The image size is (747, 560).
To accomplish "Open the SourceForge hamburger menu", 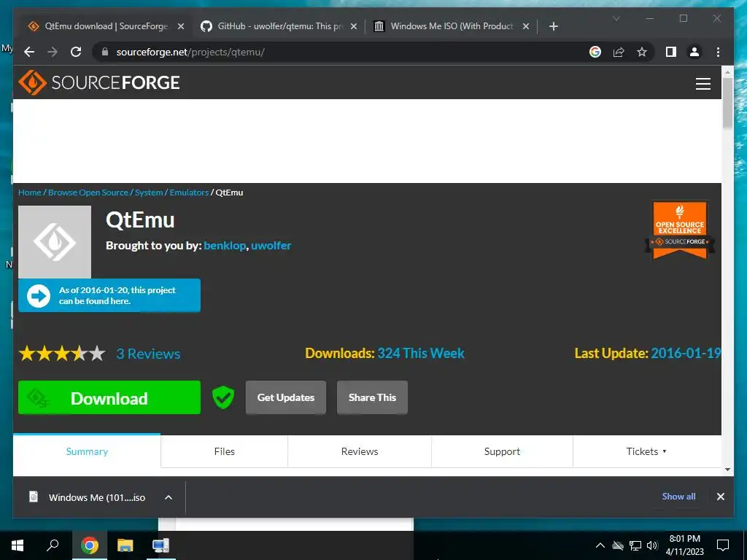I will [x=703, y=84].
